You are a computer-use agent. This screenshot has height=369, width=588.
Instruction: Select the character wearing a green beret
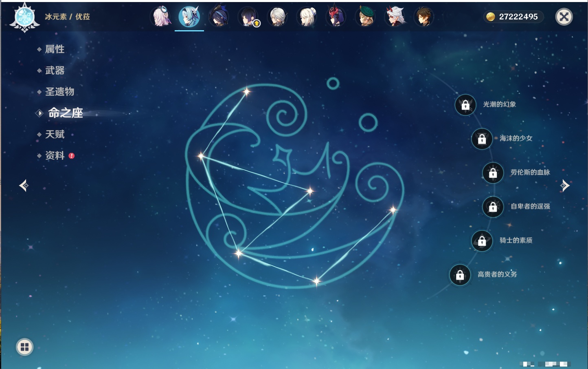[366, 17]
